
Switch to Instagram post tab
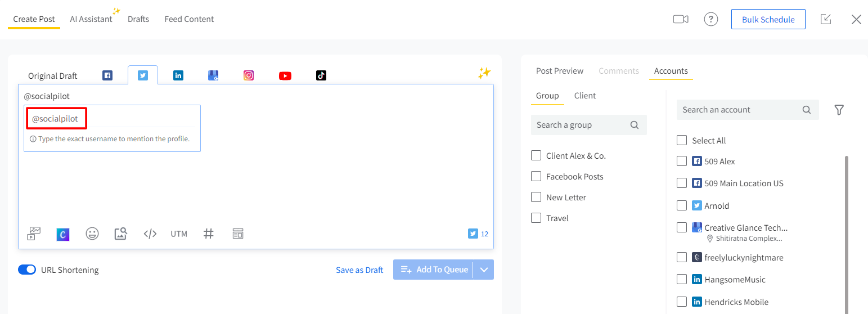(249, 75)
